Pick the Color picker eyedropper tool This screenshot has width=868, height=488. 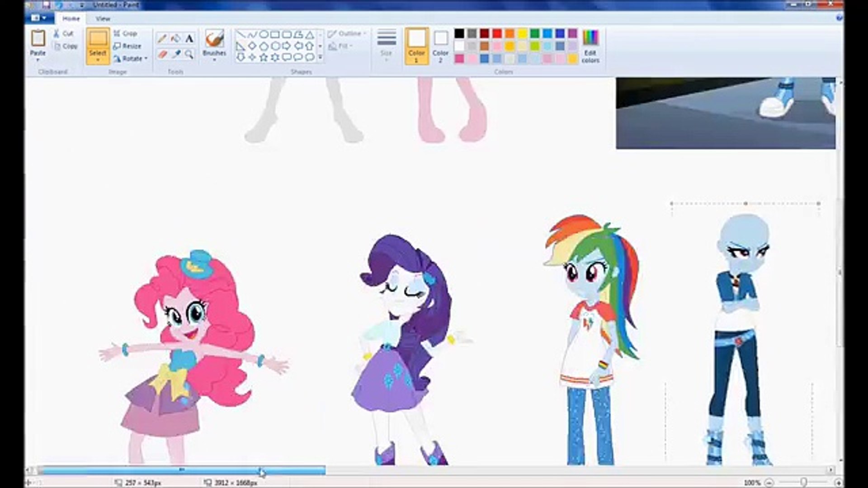pyautogui.click(x=176, y=55)
